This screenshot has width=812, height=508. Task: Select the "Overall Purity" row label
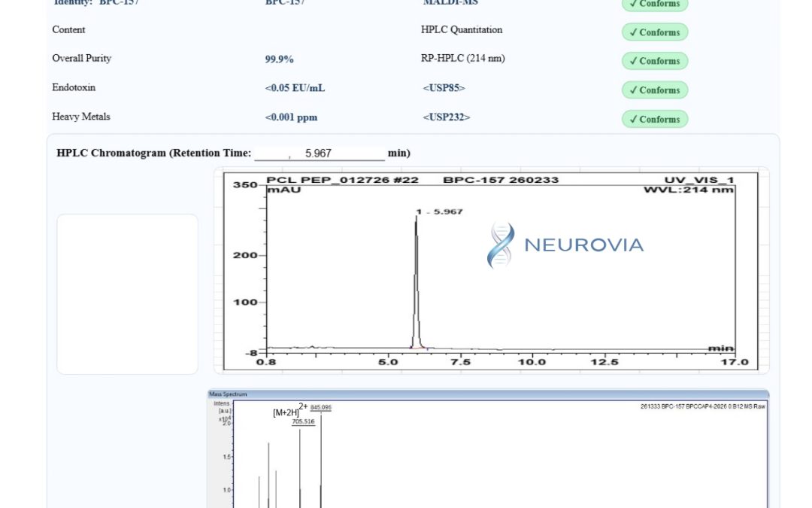(x=82, y=58)
